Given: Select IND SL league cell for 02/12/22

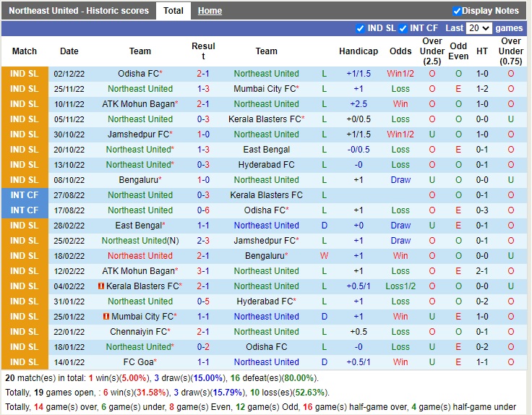Looking at the screenshot, I should click(x=25, y=74).
